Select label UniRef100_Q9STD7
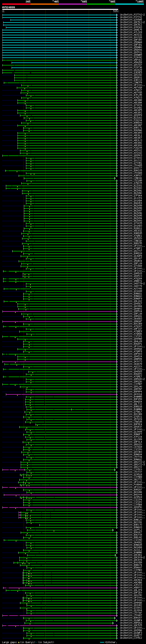 [x=131, y=65]
